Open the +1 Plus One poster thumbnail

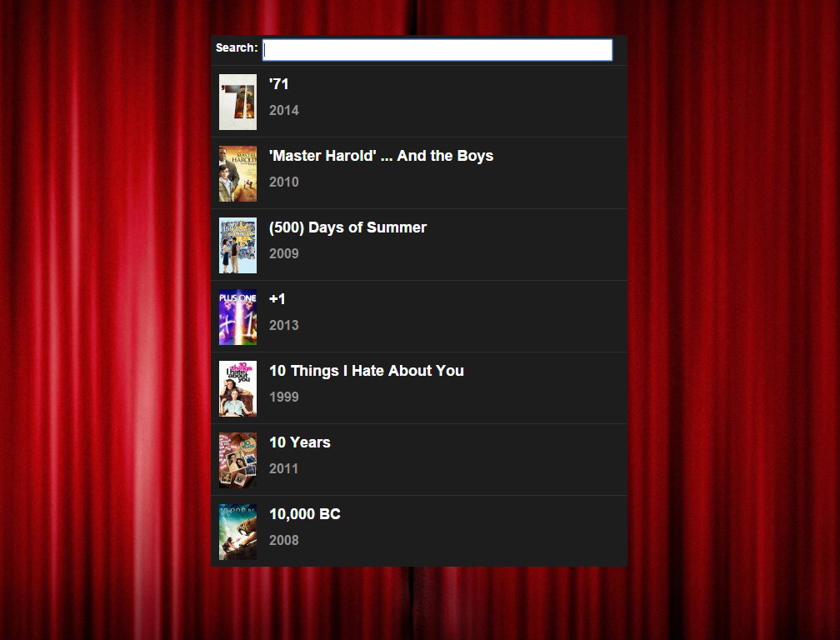click(237, 317)
